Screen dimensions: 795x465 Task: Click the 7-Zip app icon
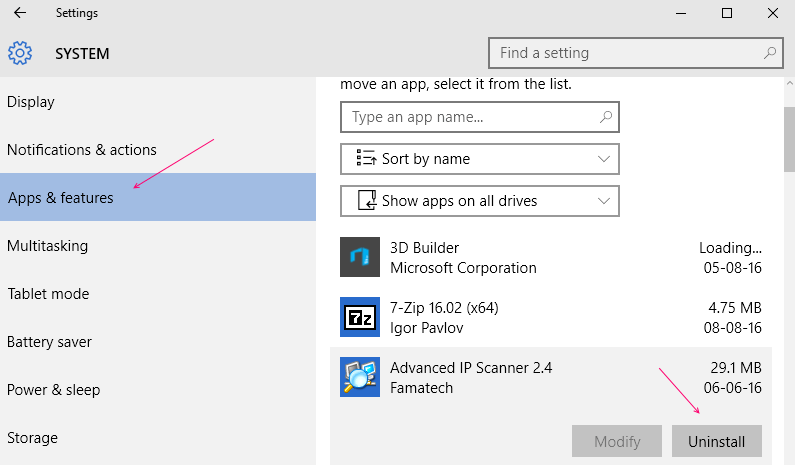click(x=359, y=317)
